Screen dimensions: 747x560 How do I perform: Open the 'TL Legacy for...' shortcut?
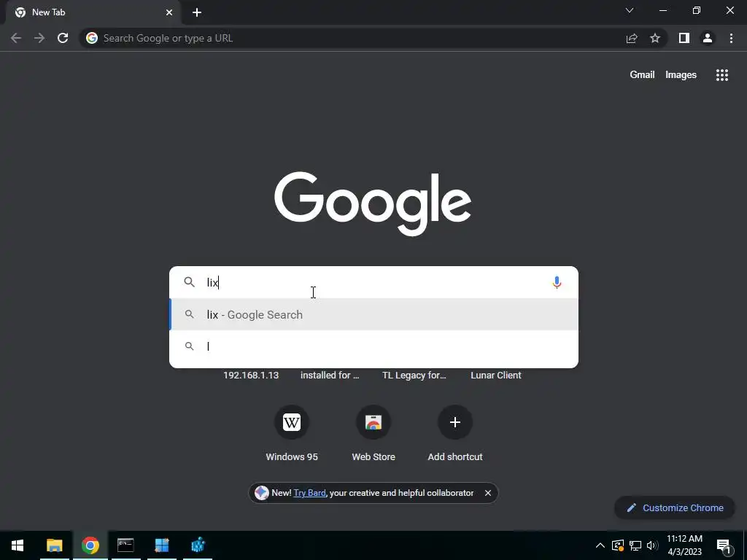tap(414, 376)
